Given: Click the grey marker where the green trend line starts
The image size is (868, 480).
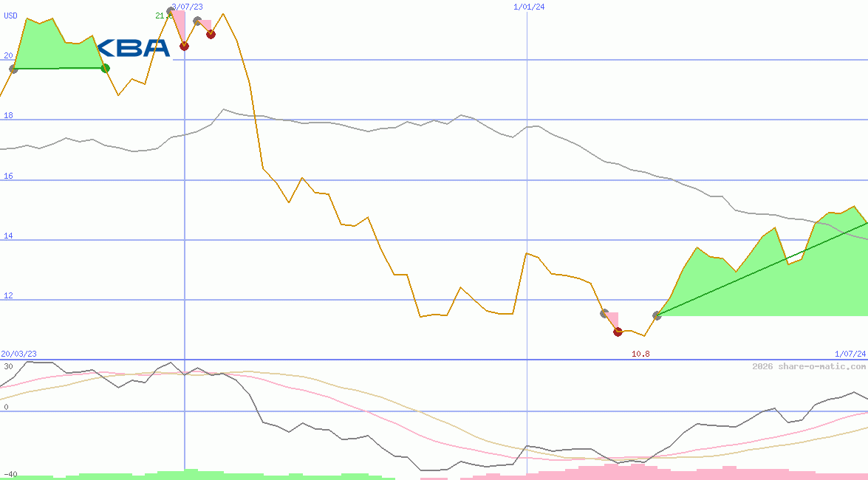Looking at the screenshot, I should point(657,315).
